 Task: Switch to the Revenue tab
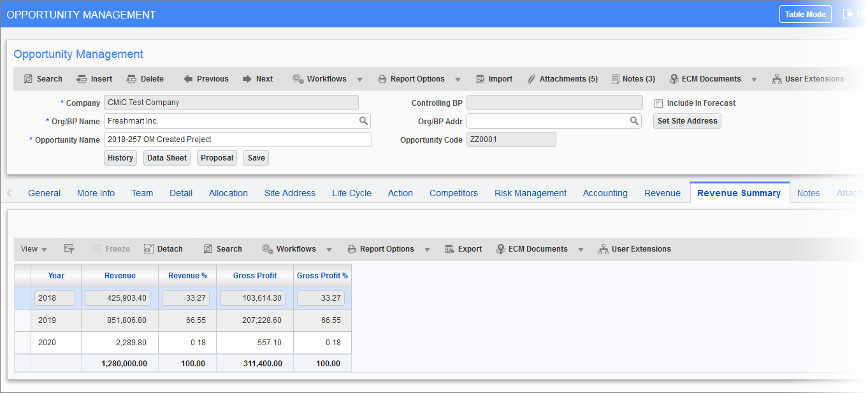pyautogui.click(x=662, y=193)
